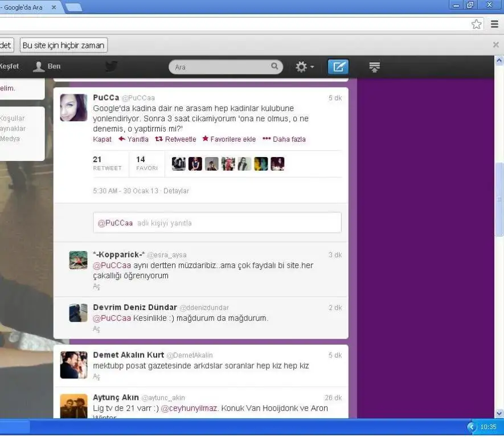Screen dimensions: 504x437
Task: Bookmark this page with the star icon
Action: tap(476, 24)
